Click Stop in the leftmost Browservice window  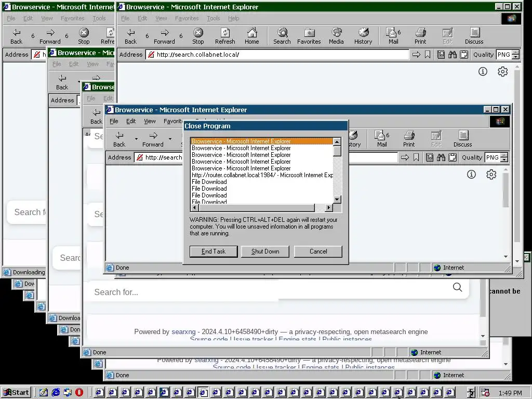pos(84,36)
